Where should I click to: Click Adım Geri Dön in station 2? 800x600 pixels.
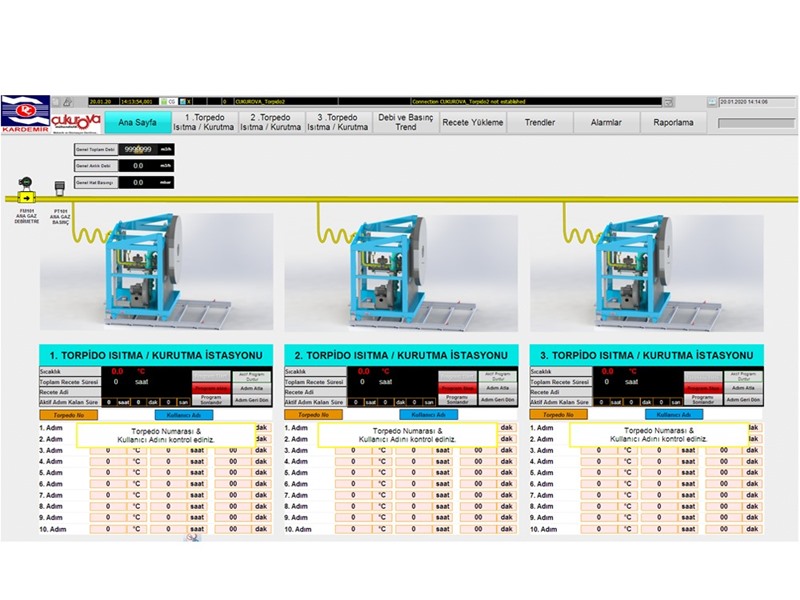(x=498, y=400)
